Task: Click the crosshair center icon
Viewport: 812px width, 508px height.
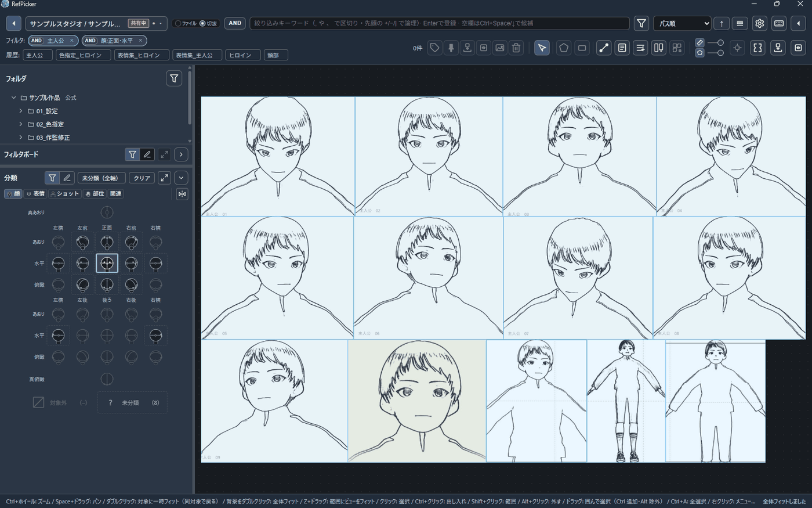Action: (x=737, y=48)
